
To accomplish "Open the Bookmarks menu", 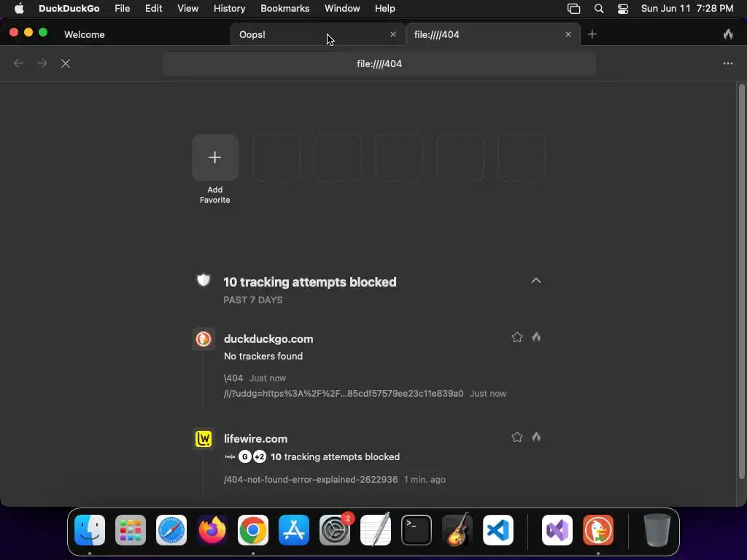I will [x=285, y=9].
